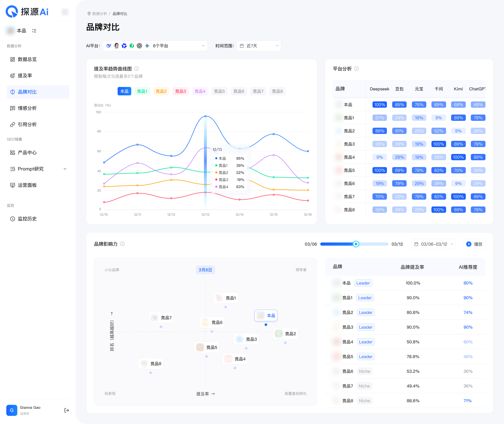Viewport: 504px width, 424px height.
Task: Click the info icon beside 品牌影响力
Action: tap(122, 244)
